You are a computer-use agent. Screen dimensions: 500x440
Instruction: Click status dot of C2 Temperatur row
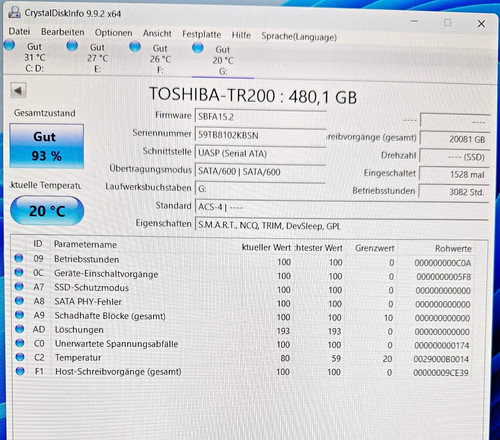click(x=20, y=357)
